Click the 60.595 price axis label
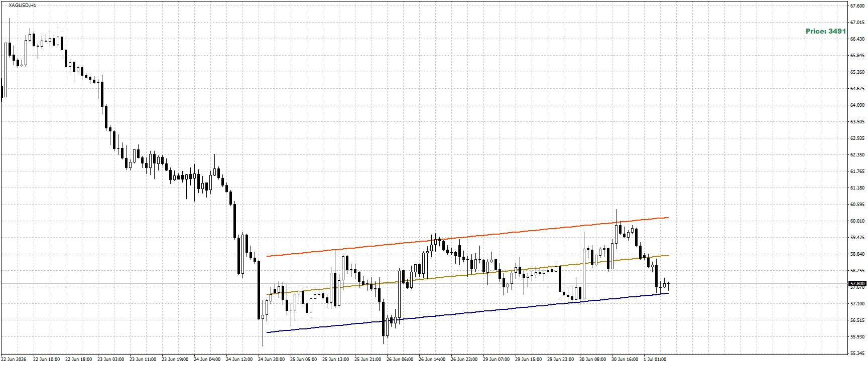 click(x=857, y=204)
